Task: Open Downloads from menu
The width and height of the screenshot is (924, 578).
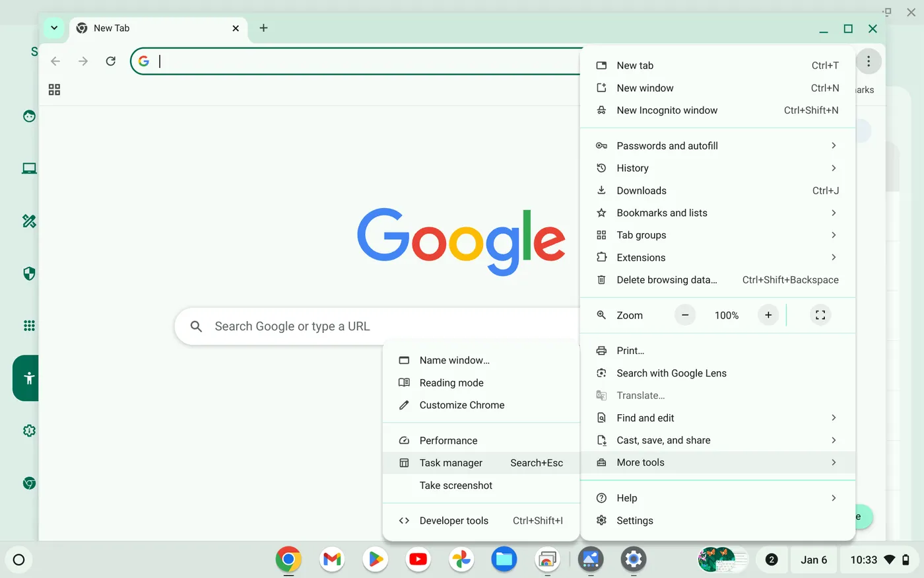Action: pos(717,191)
